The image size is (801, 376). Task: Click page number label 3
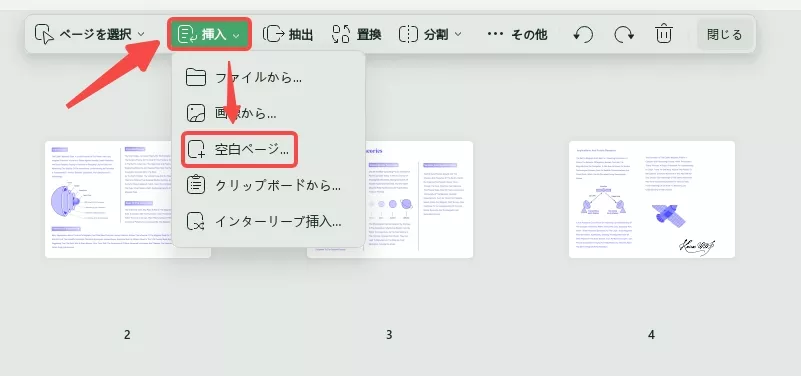coord(389,335)
